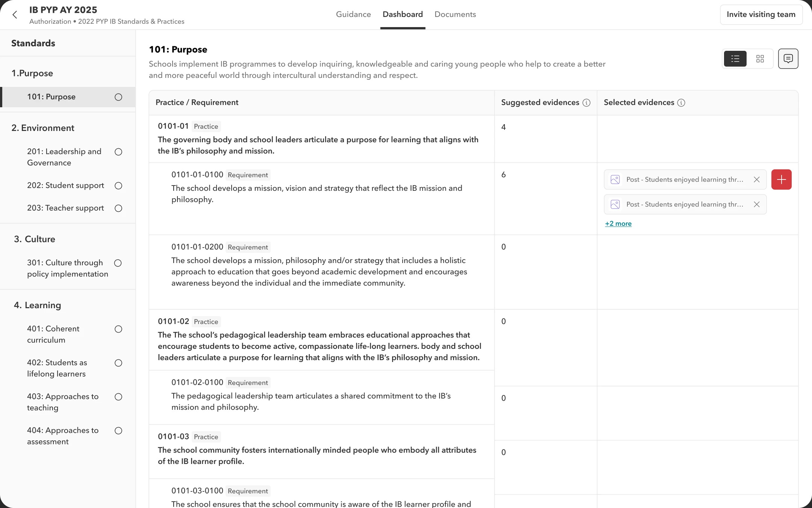Click the first 'Post - Students enjoyed learning' evidence
The width and height of the screenshot is (812, 508).
click(x=685, y=179)
